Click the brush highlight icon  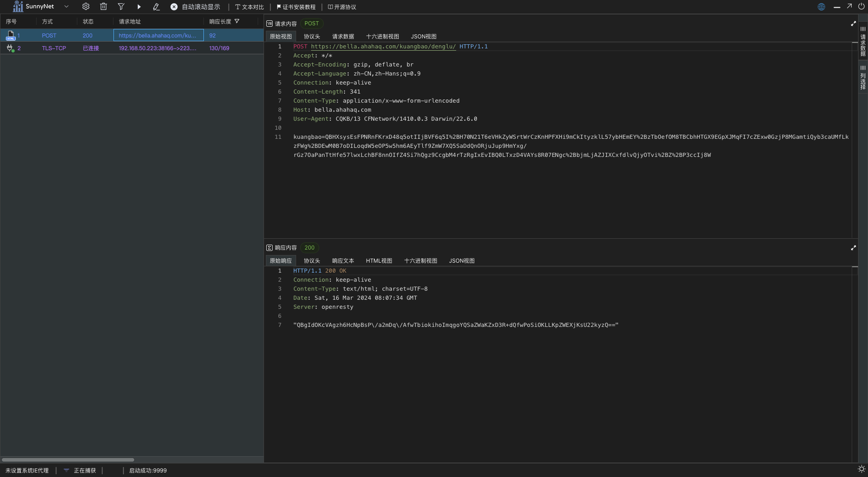156,7
